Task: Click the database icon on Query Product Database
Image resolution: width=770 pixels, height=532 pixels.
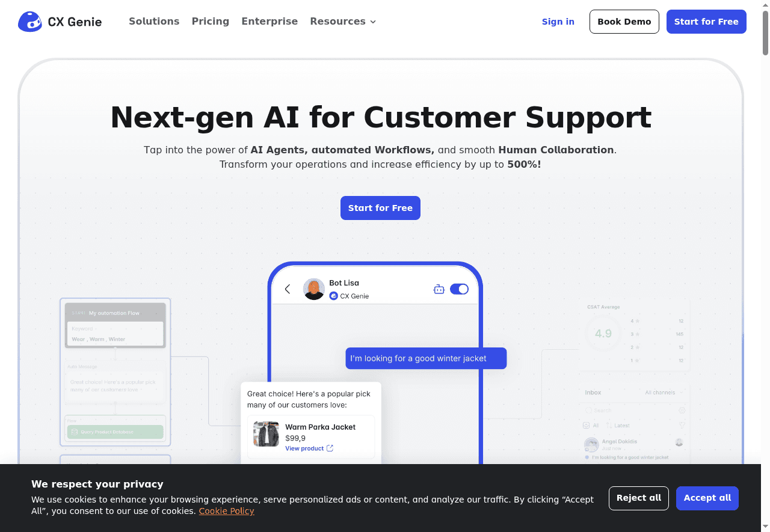Action: 75,432
